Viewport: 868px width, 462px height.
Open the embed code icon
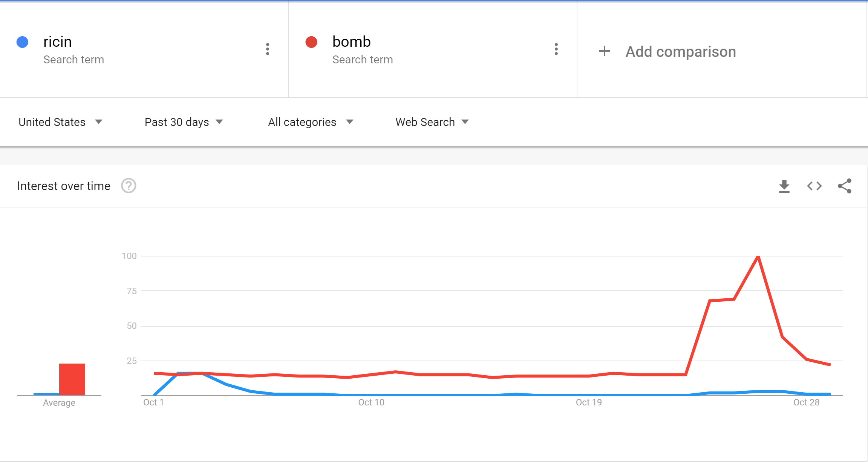(814, 186)
